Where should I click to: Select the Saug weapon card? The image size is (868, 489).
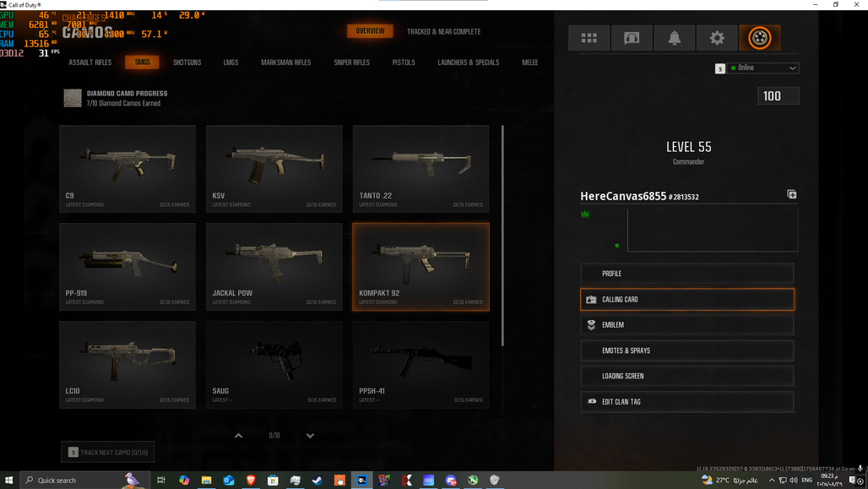coord(274,365)
